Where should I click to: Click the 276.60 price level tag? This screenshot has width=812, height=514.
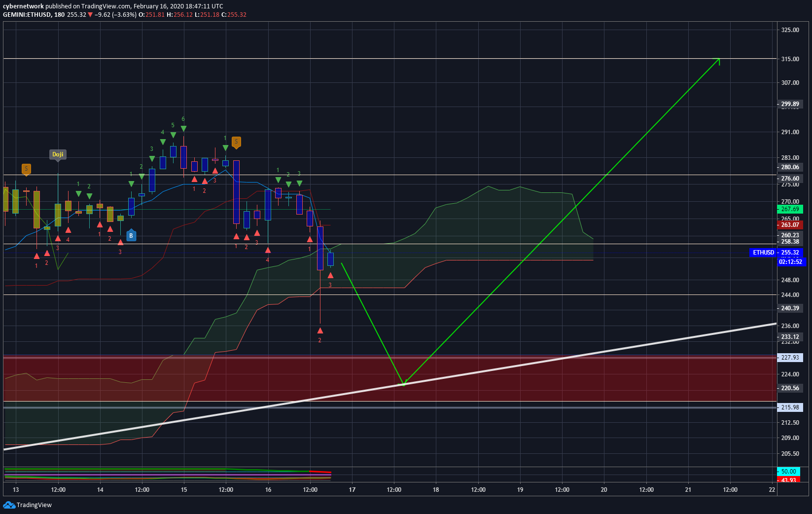pos(790,179)
